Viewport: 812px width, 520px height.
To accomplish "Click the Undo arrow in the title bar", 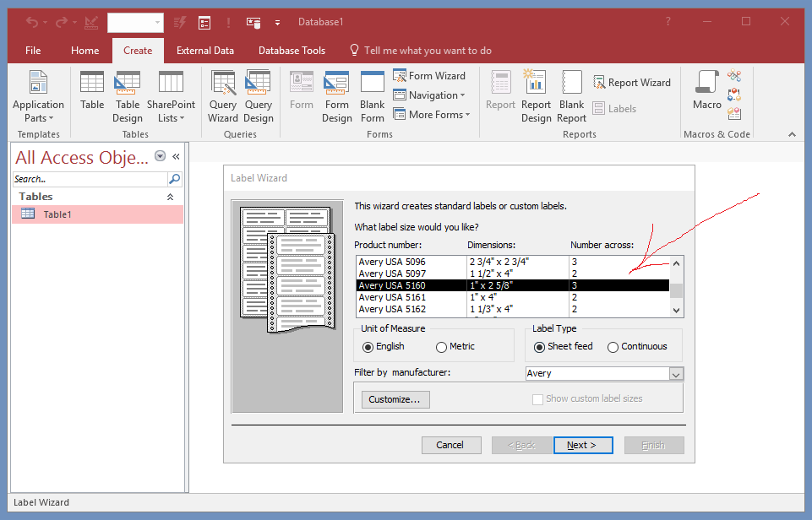I will coord(32,22).
